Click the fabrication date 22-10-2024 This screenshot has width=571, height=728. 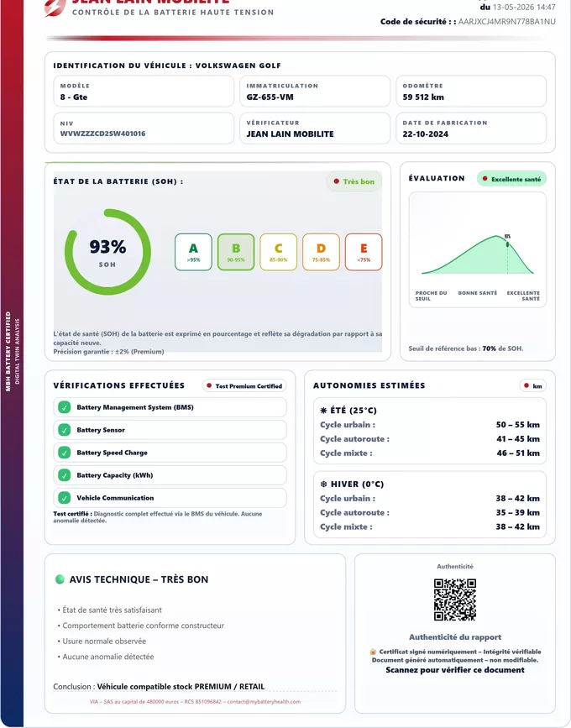coord(425,134)
